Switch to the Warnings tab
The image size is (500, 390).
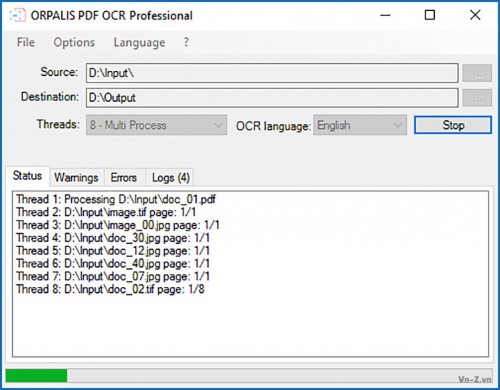pyautogui.click(x=76, y=177)
